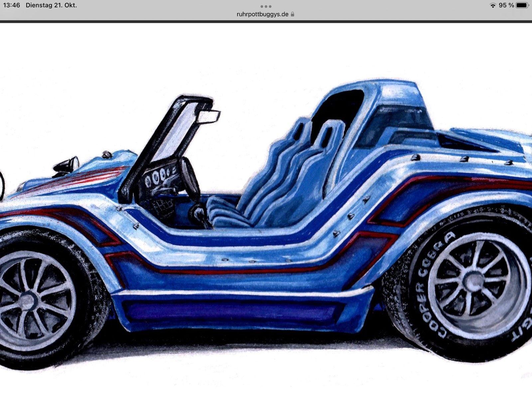This screenshot has height=399, width=532.
Task: Tap the 95 % battery percentage
Action: pos(506,5)
